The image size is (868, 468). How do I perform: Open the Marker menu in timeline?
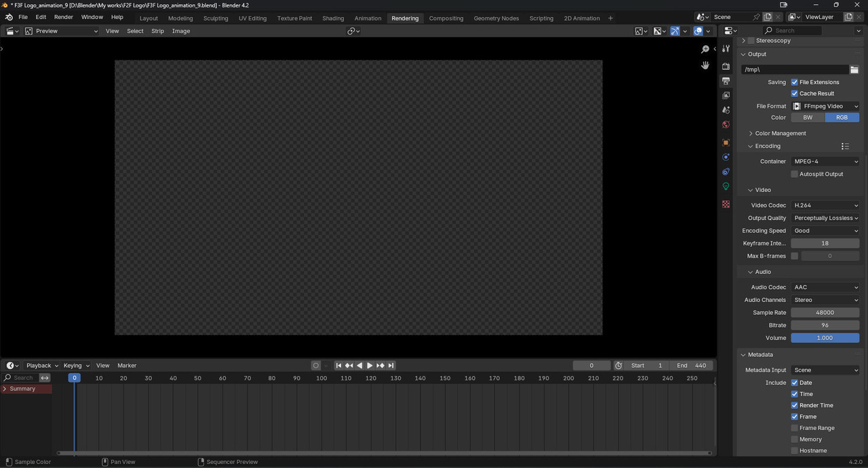pyautogui.click(x=127, y=366)
